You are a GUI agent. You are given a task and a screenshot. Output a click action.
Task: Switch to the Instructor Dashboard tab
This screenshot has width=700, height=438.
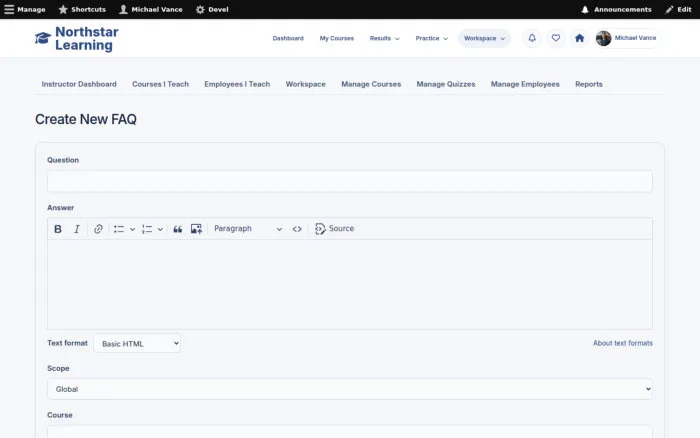pyautogui.click(x=79, y=84)
